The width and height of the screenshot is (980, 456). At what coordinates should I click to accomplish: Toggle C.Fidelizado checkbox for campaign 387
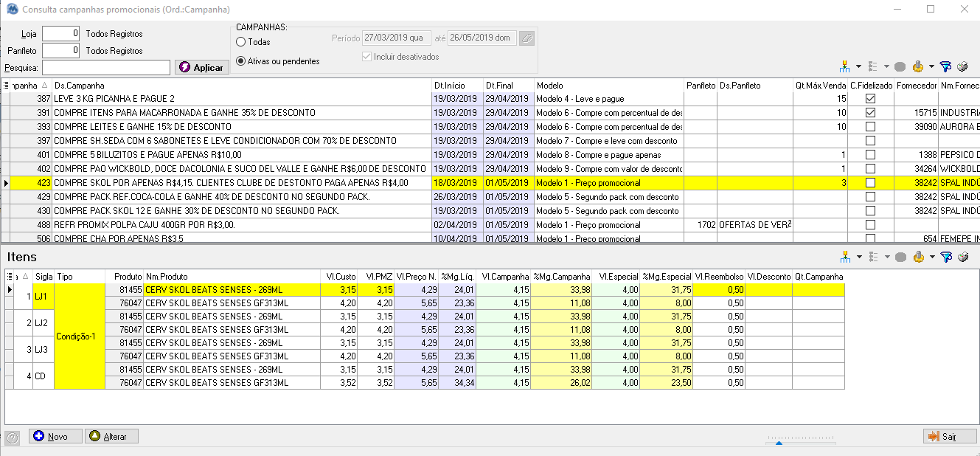click(870, 99)
